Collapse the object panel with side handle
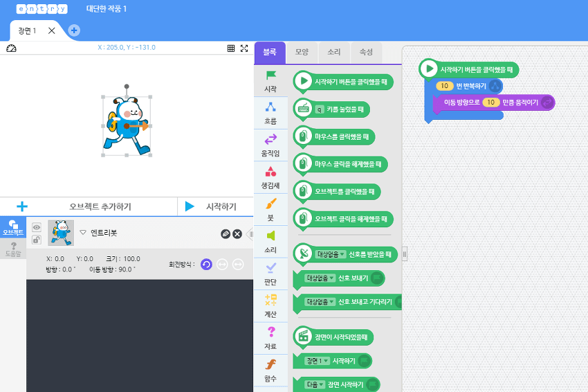This screenshot has width=588, height=392. (250, 234)
